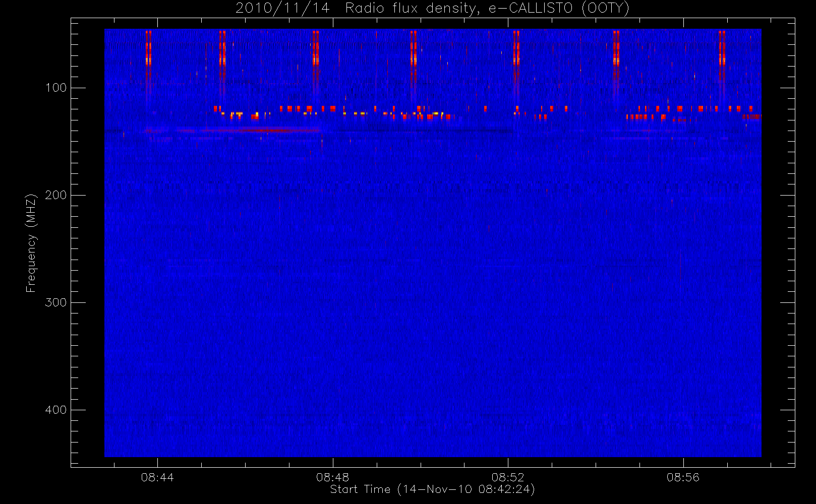Select the 200 frequency tick label

(x=56, y=195)
